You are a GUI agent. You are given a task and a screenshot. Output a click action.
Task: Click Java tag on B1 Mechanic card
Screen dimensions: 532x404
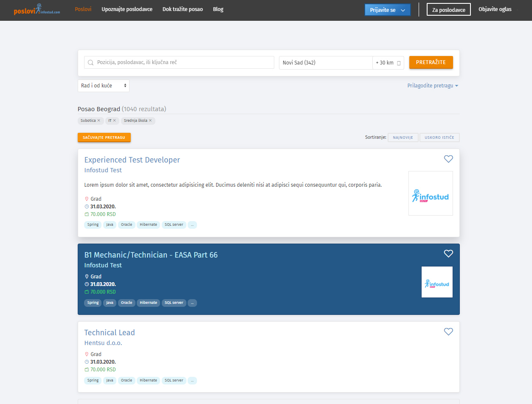[x=110, y=303]
